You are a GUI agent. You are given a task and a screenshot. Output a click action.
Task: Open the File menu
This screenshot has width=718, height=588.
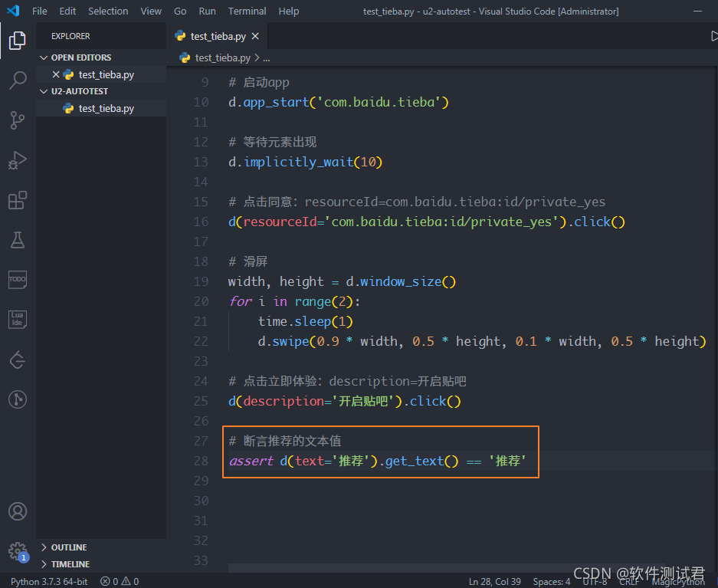pos(39,11)
